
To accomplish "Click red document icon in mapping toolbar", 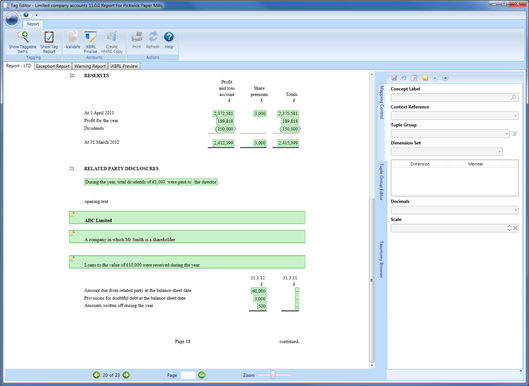I will point(414,78).
